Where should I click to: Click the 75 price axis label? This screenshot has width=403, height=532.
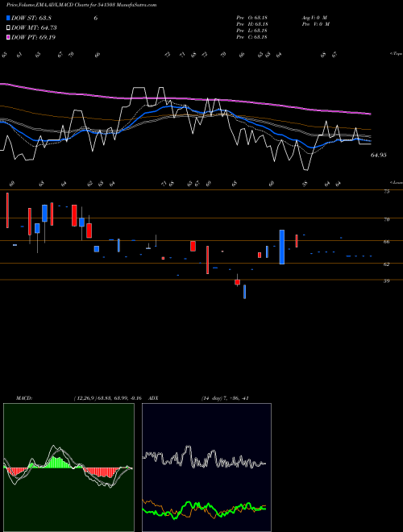(x=386, y=191)
